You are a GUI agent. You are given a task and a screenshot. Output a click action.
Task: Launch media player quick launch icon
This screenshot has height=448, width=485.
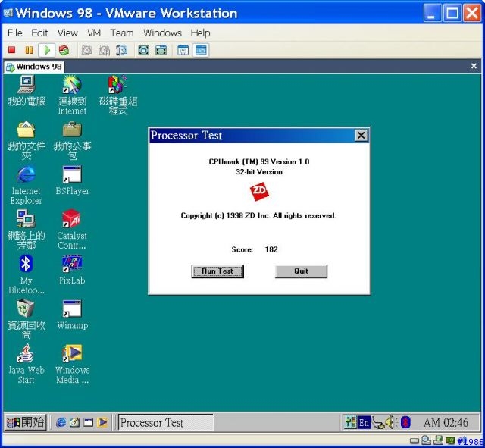[102, 422]
